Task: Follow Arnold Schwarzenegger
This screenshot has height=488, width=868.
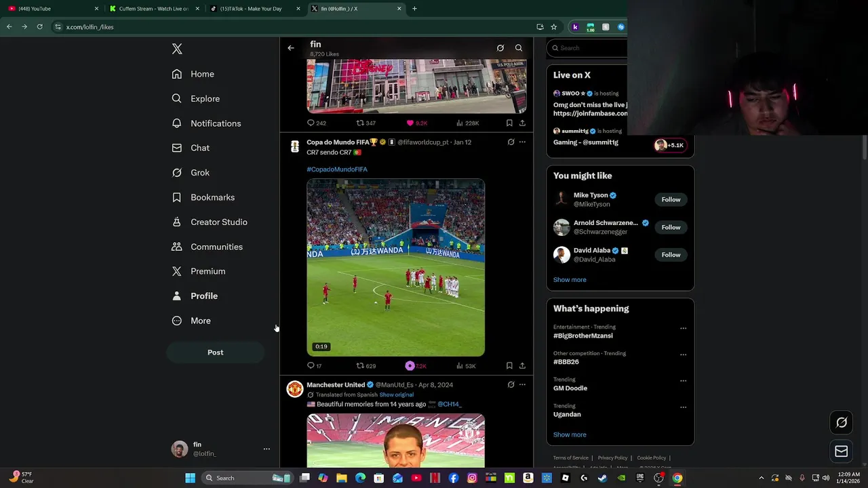Action: tap(671, 228)
